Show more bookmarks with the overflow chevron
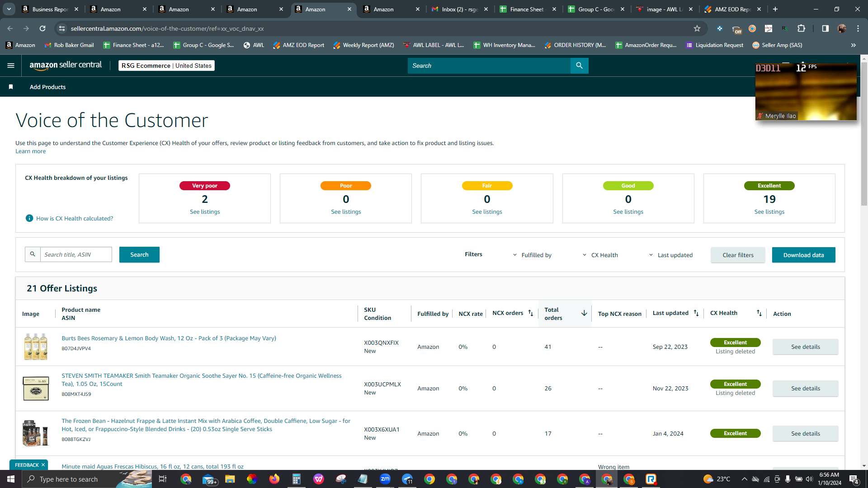 854,45
